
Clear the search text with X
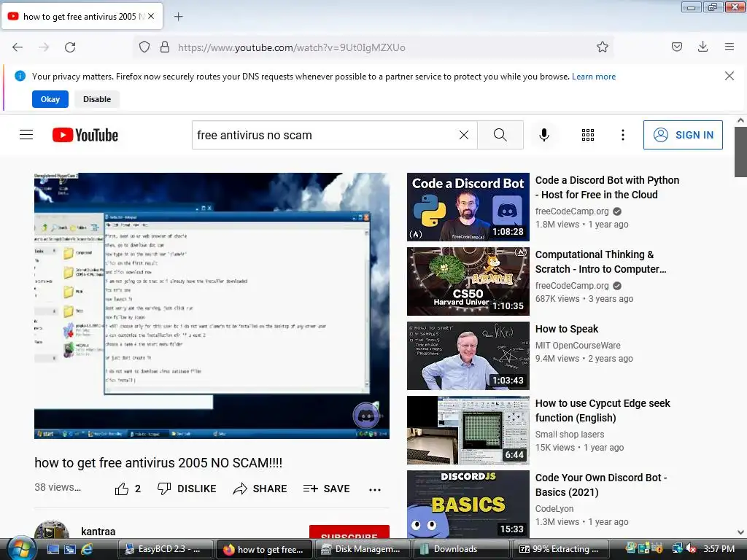pos(463,135)
